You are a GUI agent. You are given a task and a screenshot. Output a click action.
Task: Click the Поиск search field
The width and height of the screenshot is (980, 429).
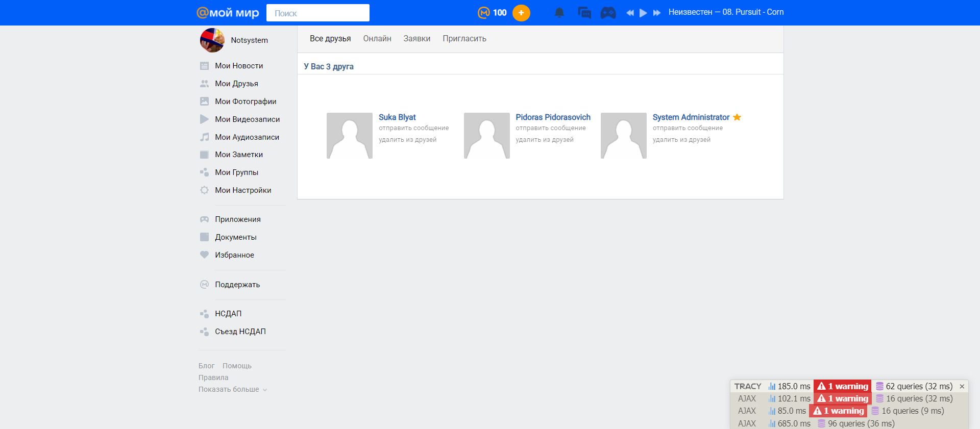(x=318, y=13)
